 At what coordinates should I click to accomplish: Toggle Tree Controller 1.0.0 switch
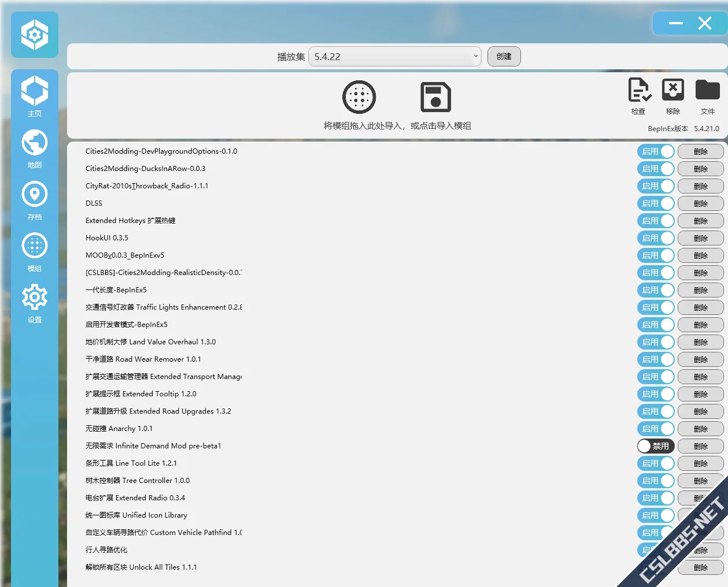click(656, 481)
